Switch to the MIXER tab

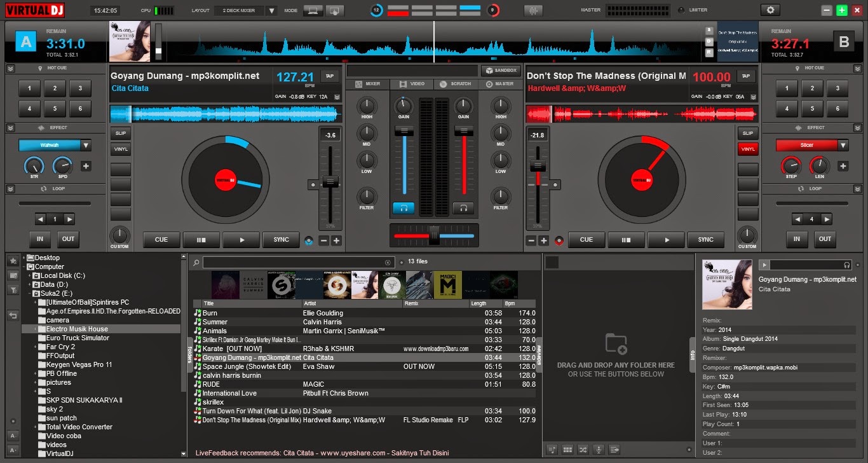tap(367, 84)
